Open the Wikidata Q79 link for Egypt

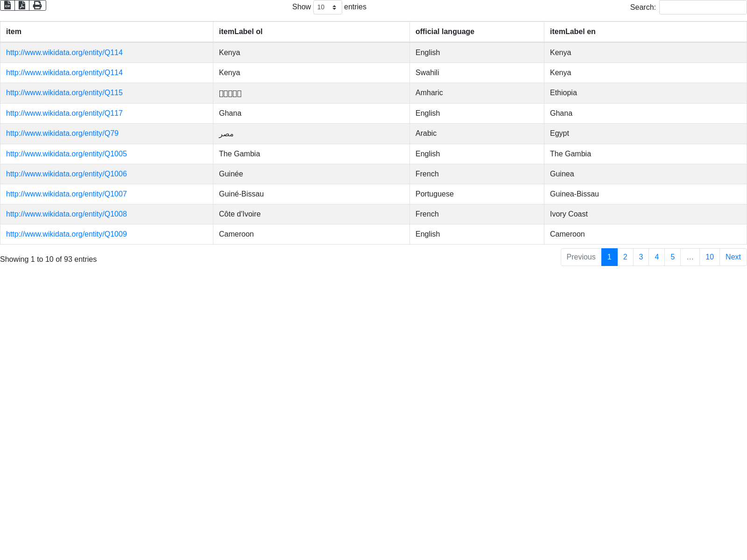pyautogui.click(x=62, y=133)
